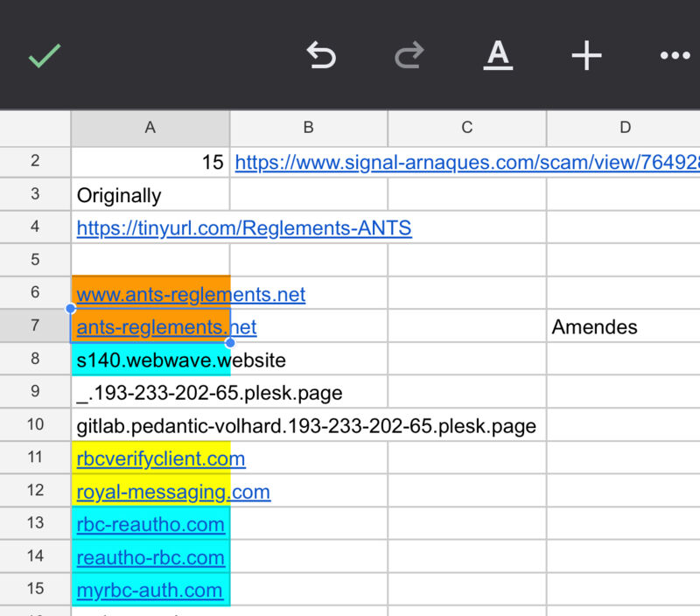Select row 15 header
Image resolution: width=700 pixels, height=616 pixels.
coord(35,589)
